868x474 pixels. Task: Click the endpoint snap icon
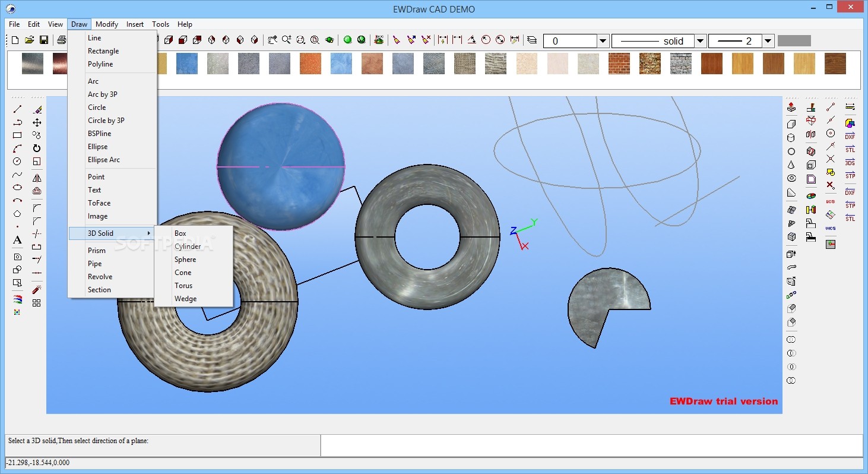click(x=831, y=107)
